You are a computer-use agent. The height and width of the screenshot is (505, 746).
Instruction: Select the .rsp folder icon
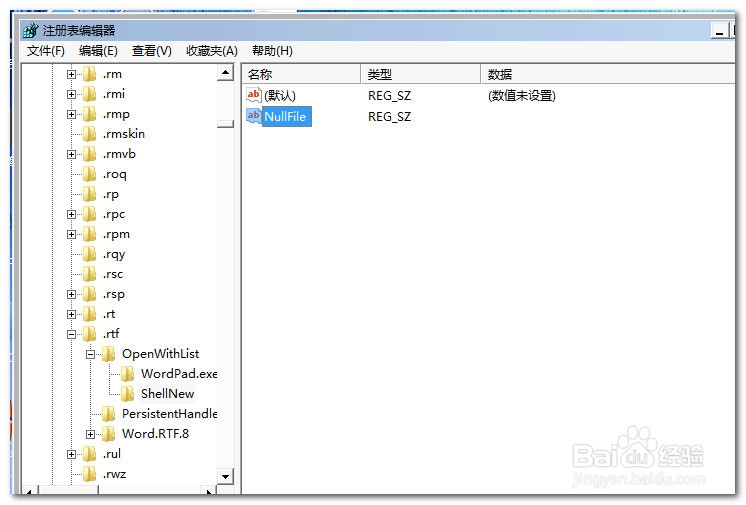click(x=89, y=294)
